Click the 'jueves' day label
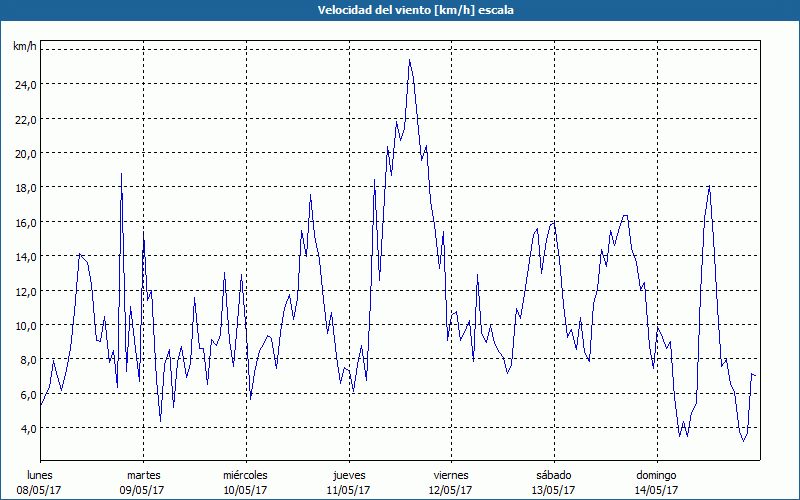This screenshot has height=500, width=800. pyautogui.click(x=348, y=475)
